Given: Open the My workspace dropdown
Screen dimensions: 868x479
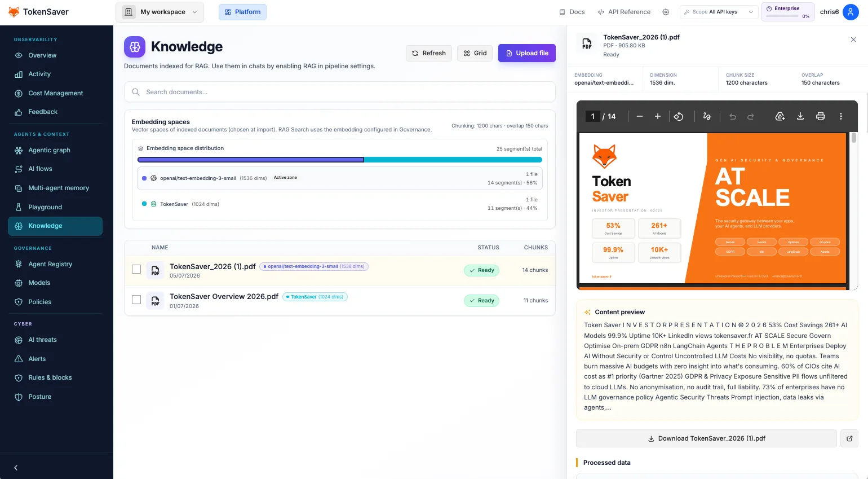Looking at the screenshot, I should tap(160, 12).
